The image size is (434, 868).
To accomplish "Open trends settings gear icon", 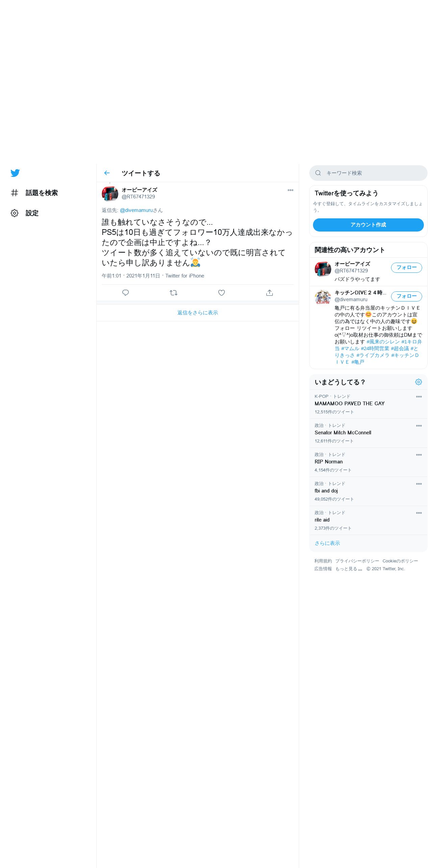I will (418, 382).
